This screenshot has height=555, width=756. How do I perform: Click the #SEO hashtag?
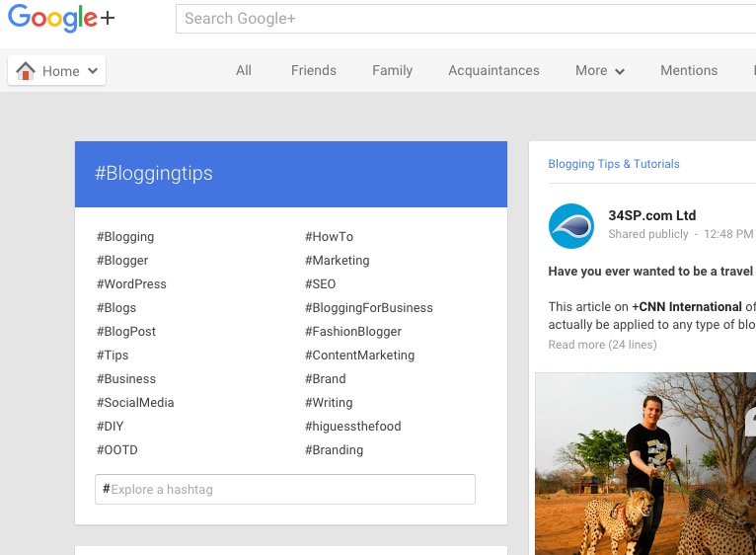[x=320, y=284]
